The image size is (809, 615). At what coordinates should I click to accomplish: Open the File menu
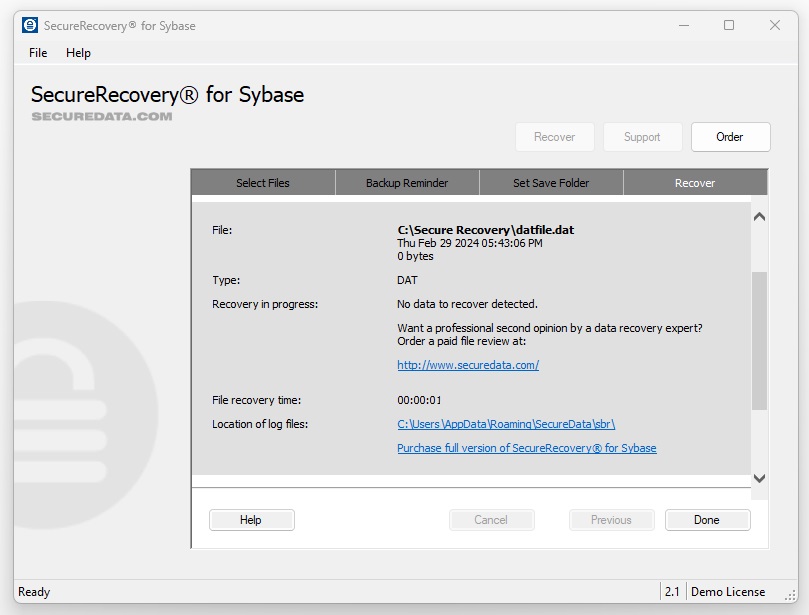pyautogui.click(x=38, y=53)
